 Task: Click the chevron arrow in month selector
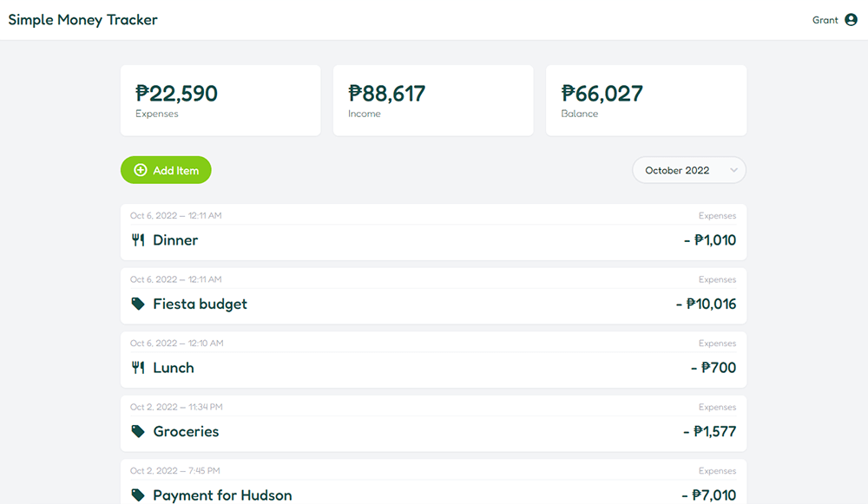[733, 171]
